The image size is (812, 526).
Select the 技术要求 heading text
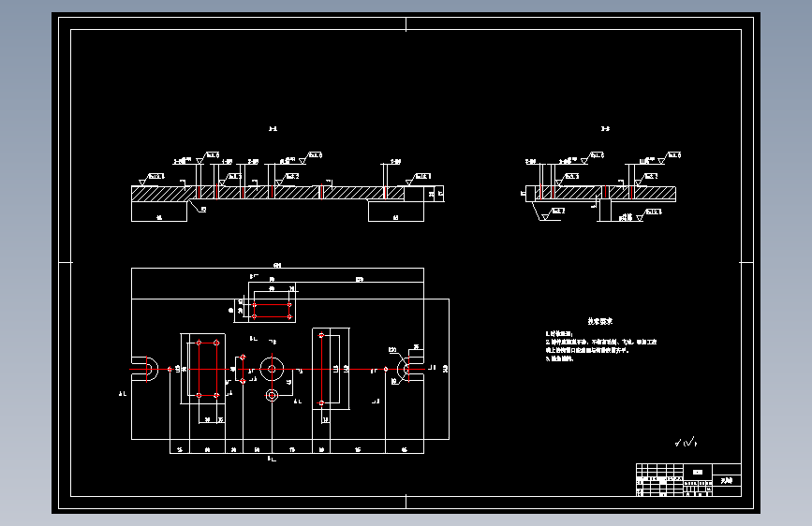(x=599, y=321)
